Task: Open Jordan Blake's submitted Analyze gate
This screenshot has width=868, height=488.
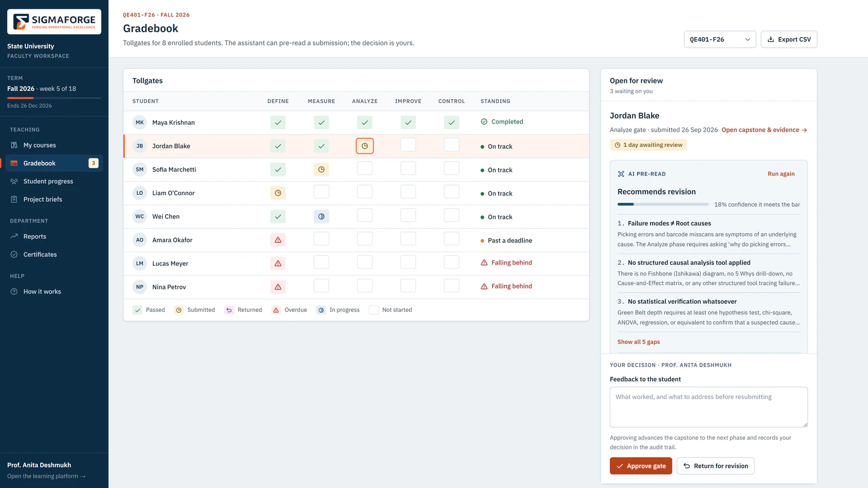Action: point(365,146)
